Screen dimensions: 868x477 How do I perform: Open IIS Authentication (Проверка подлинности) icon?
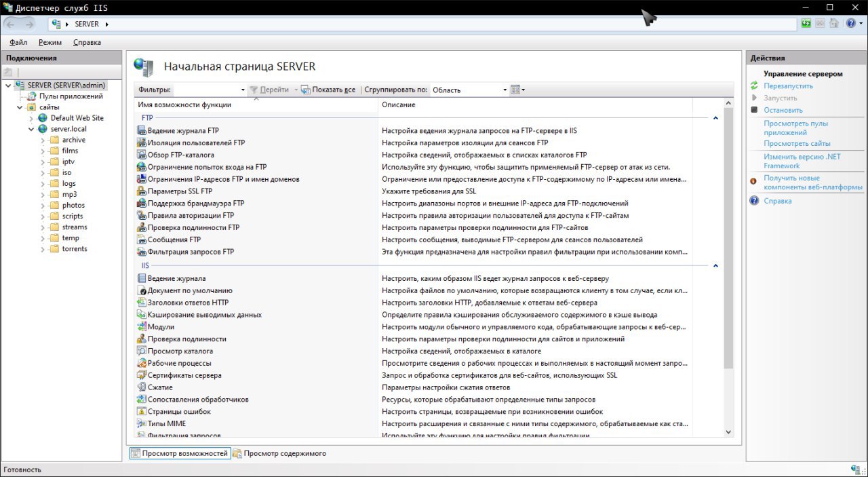tap(142, 339)
